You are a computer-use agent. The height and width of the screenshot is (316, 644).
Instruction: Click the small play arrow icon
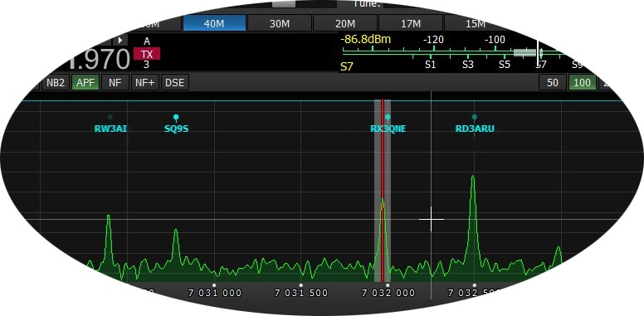(120, 40)
